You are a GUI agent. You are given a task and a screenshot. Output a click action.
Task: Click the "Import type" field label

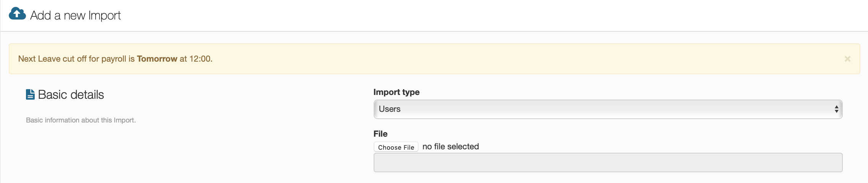pyautogui.click(x=396, y=92)
